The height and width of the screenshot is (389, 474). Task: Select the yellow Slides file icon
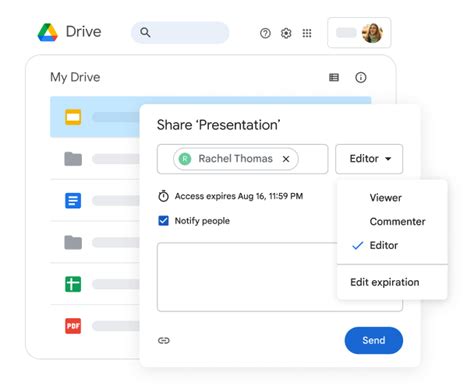(73, 117)
